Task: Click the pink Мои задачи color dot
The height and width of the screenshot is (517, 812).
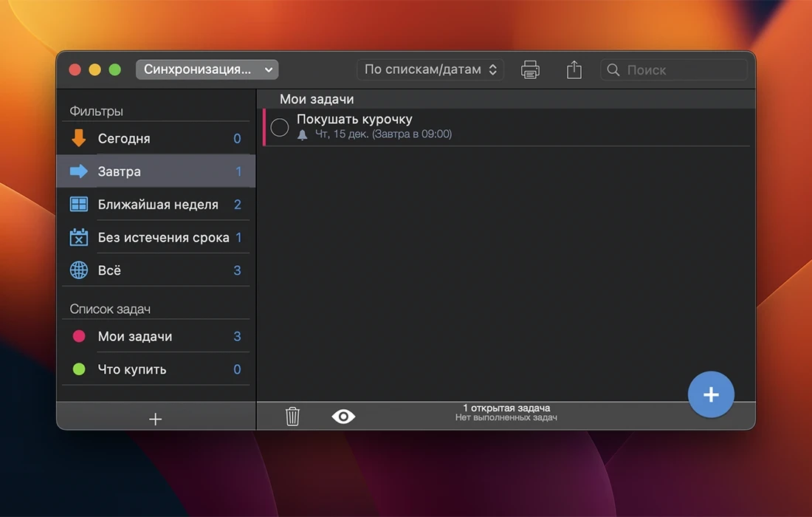Action: 79,336
